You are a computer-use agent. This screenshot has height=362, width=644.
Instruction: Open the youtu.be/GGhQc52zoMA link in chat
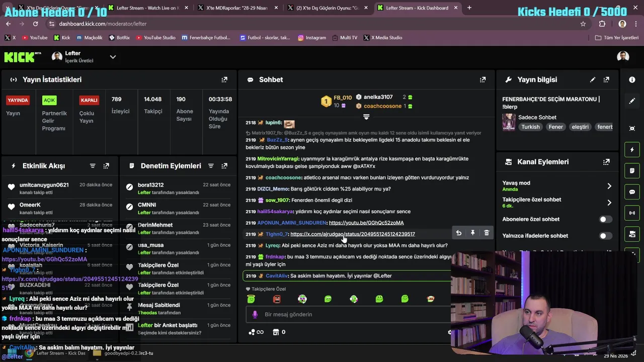(366, 223)
